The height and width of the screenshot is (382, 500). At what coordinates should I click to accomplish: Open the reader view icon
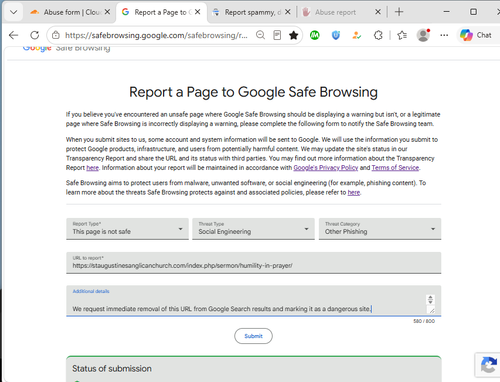(x=277, y=35)
